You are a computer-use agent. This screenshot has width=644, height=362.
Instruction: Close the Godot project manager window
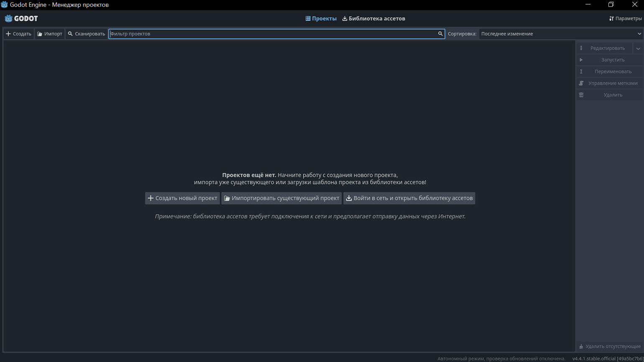coord(634,5)
